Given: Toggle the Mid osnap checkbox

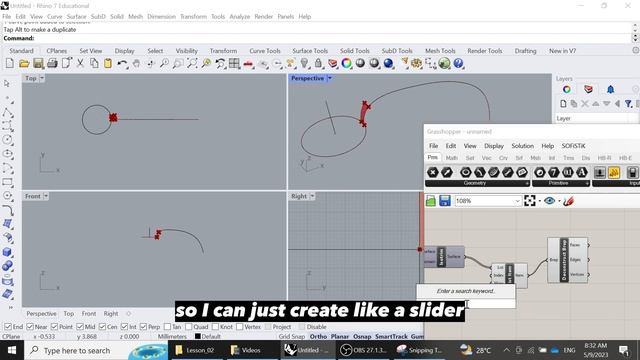Looking at the screenshot, I should pos(80,327).
